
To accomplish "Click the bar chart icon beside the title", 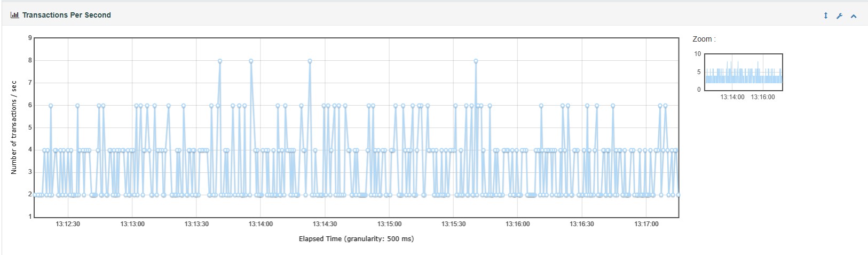I will click(14, 15).
